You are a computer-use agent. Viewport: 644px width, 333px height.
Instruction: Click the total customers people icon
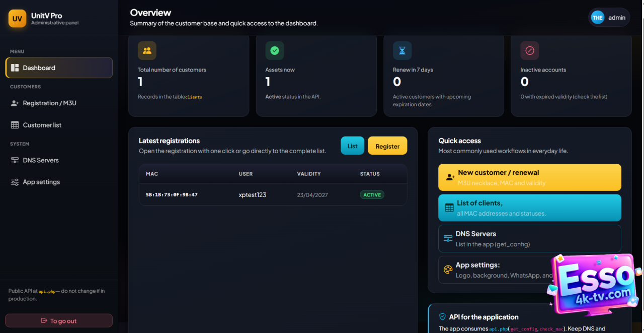click(x=147, y=50)
